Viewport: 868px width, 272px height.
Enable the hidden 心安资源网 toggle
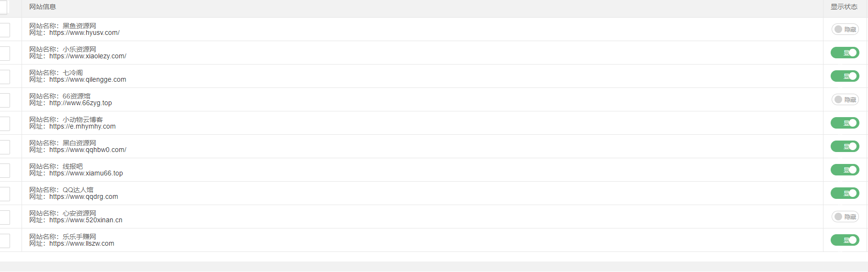pos(845,217)
